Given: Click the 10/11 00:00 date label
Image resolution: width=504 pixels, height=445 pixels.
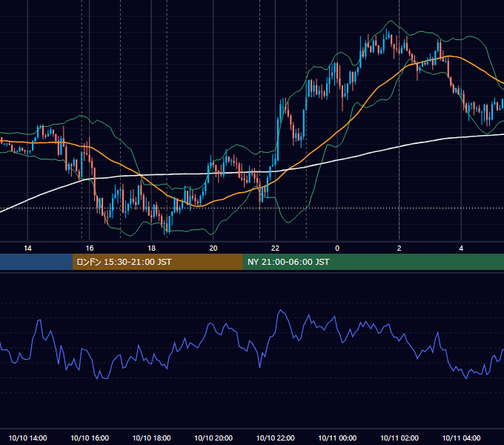Looking at the screenshot, I should 337,438.
